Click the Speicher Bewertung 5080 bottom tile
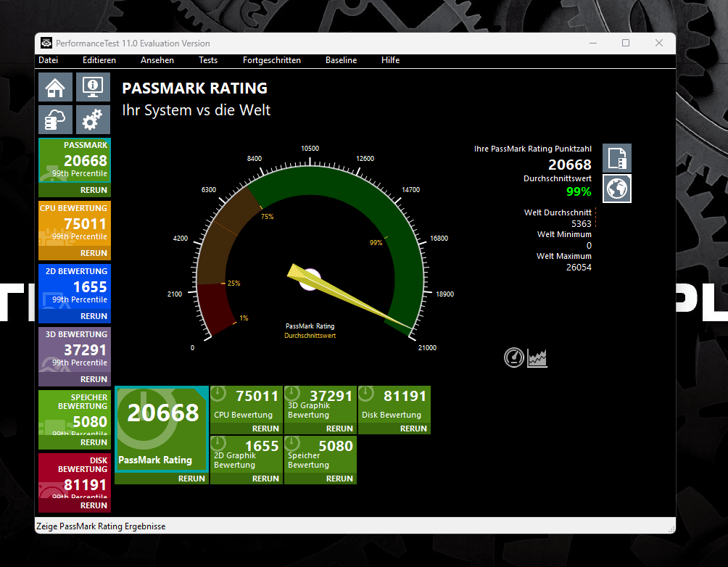 coord(320,454)
